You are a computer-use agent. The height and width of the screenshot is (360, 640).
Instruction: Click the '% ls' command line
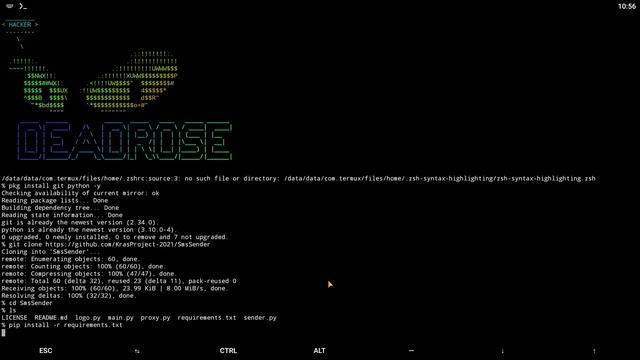[x=9, y=310]
